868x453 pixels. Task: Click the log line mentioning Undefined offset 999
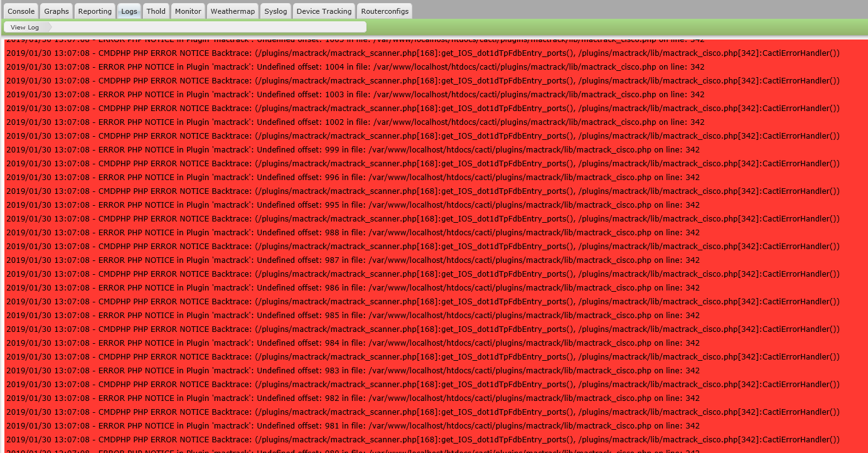(352, 149)
